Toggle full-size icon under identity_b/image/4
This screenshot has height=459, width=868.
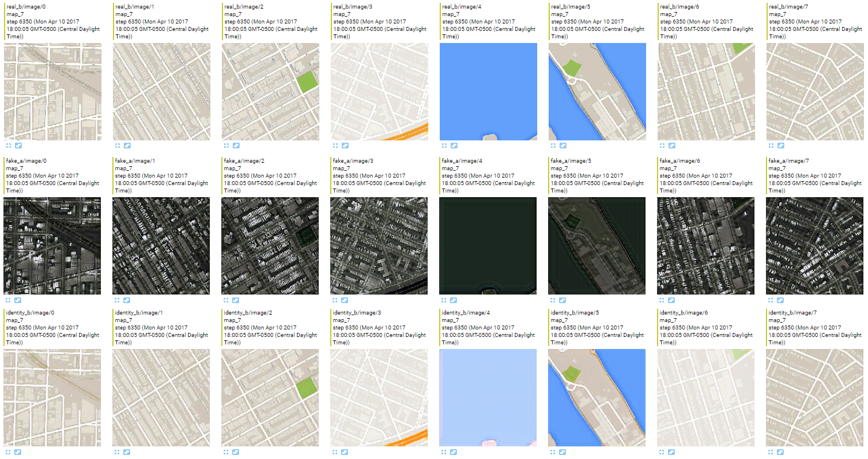(444, 452)
